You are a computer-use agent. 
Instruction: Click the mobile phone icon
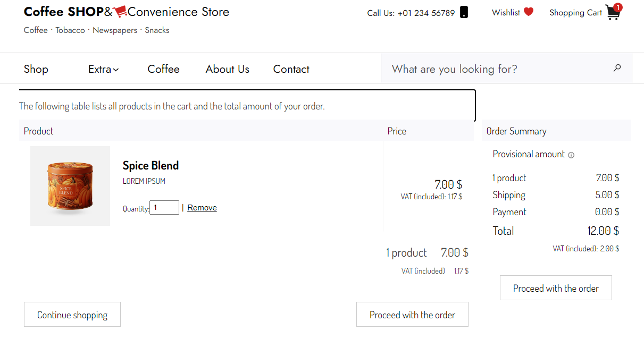[464, 12]
